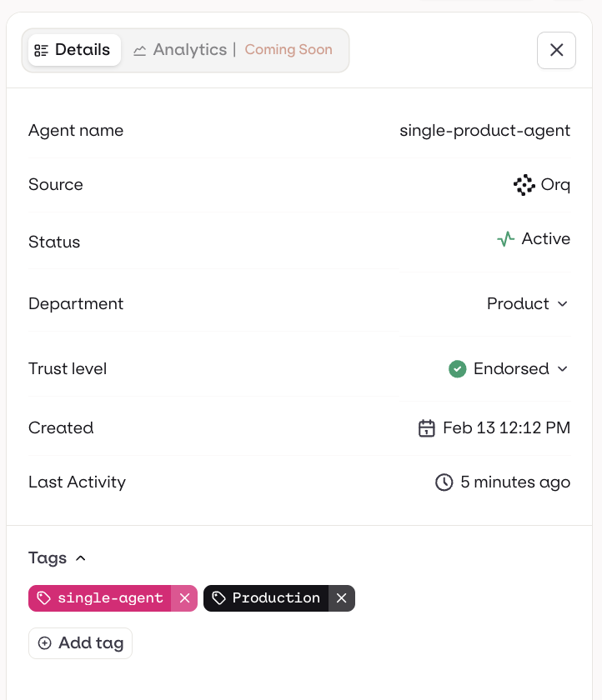Click the list icon on the Details tab
This screenshot has height=700, width=602.
pyautogui.click(x=41, y=50)
